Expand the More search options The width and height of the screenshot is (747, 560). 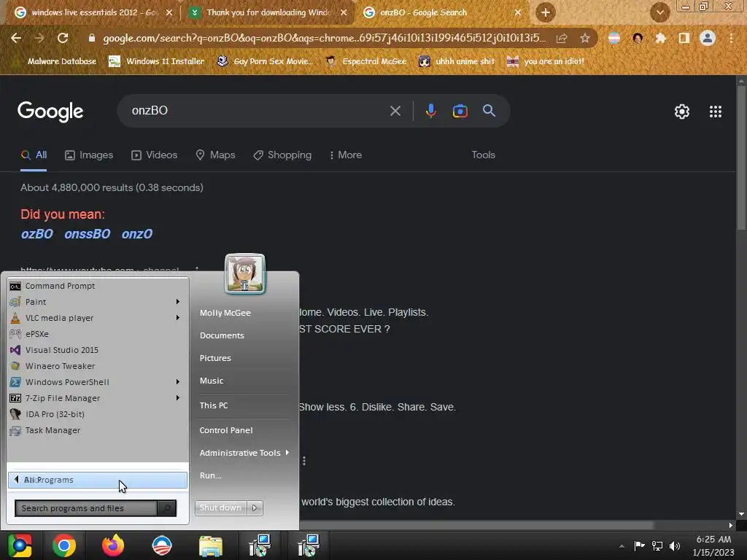tap(346, 155)
